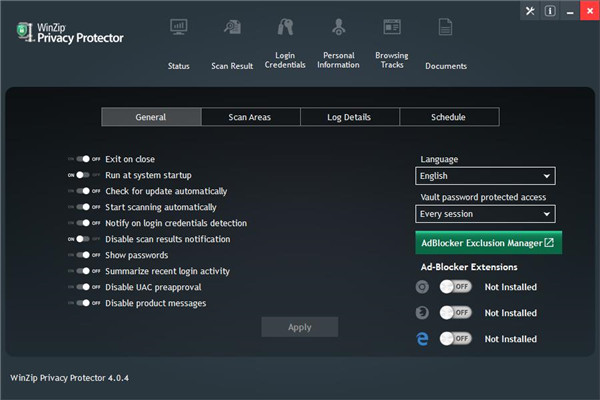Open the Schedule tab
The width and height of the screenshot is (600, 400).
click(449, 117)
